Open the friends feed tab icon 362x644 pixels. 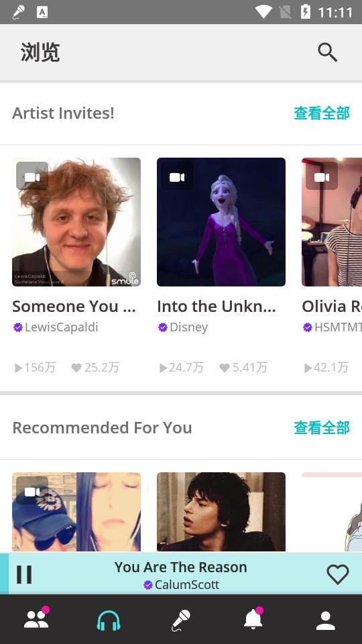tap(36, 619)
